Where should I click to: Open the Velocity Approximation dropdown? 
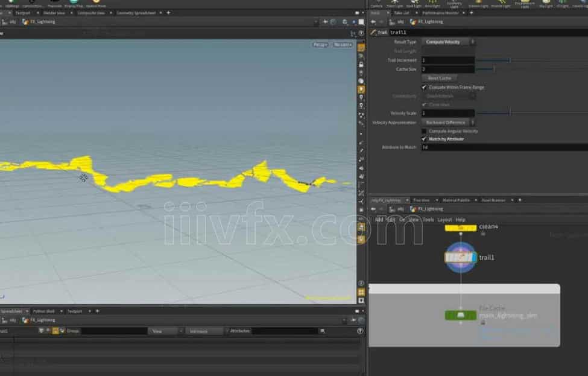pos(449,123)
